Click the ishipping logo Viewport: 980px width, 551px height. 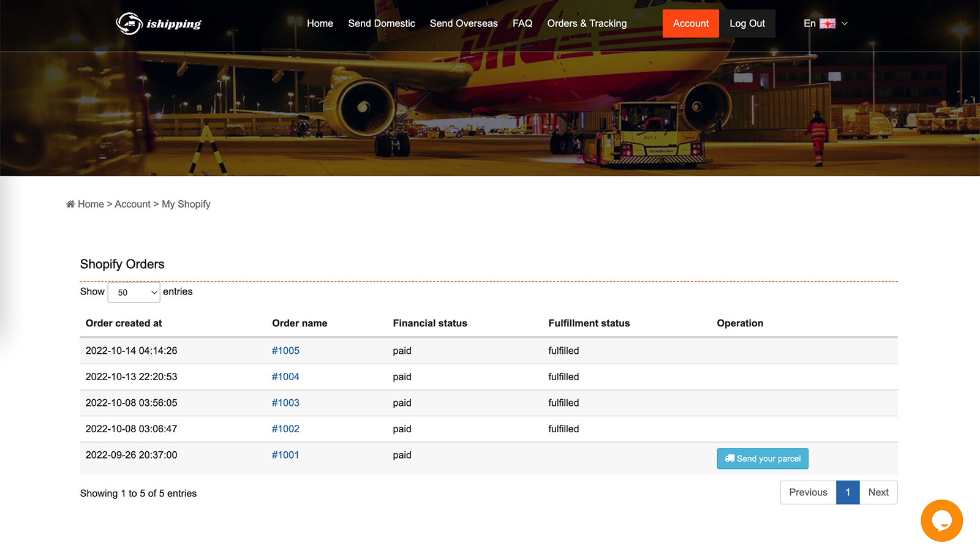pos(158,23)
